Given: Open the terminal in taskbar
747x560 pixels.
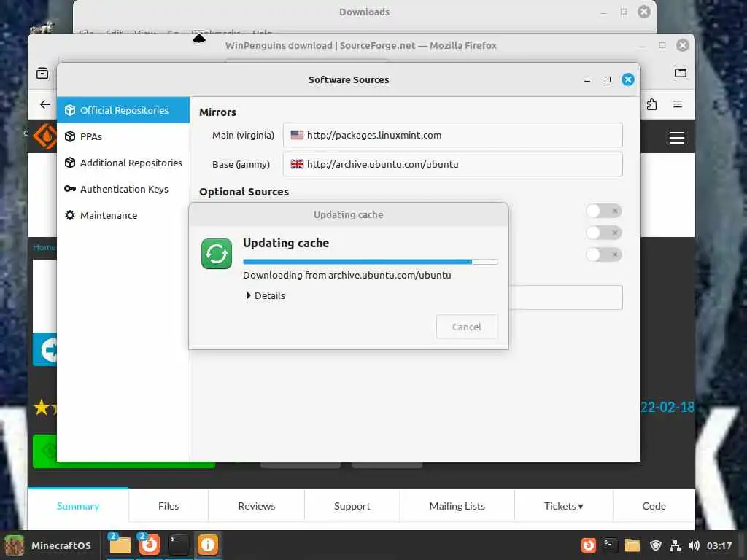Looking at the screenshot, I should (x=179, y=545).
